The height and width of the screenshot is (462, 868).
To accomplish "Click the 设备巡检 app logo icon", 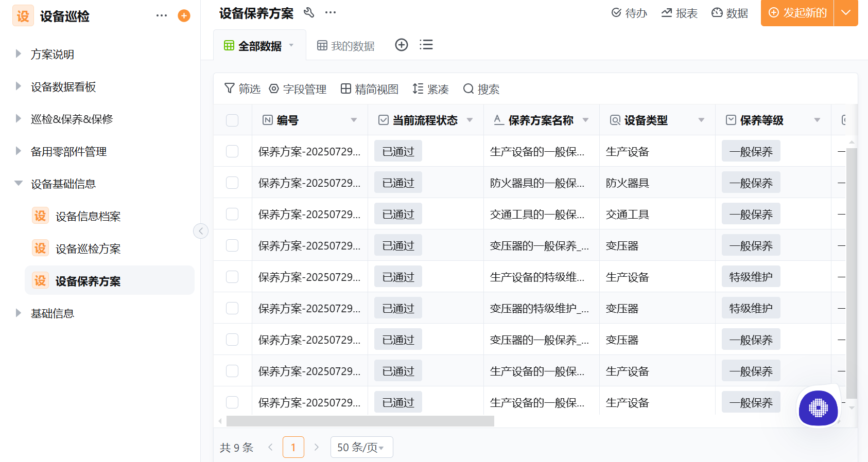I will click(23, 16).
